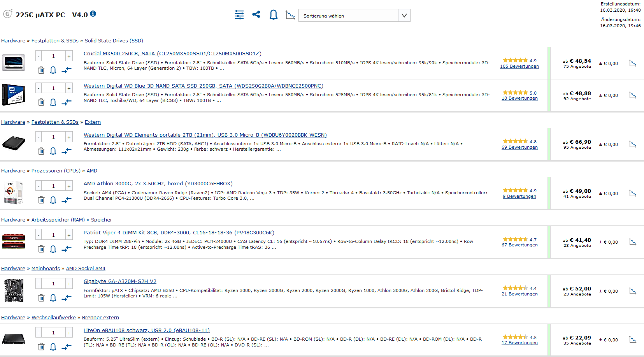Image resolution: width=644 pixels, height=357 pixels.
Task: Open the Crucial MX500 250GB product link
Action: (172, 54)
